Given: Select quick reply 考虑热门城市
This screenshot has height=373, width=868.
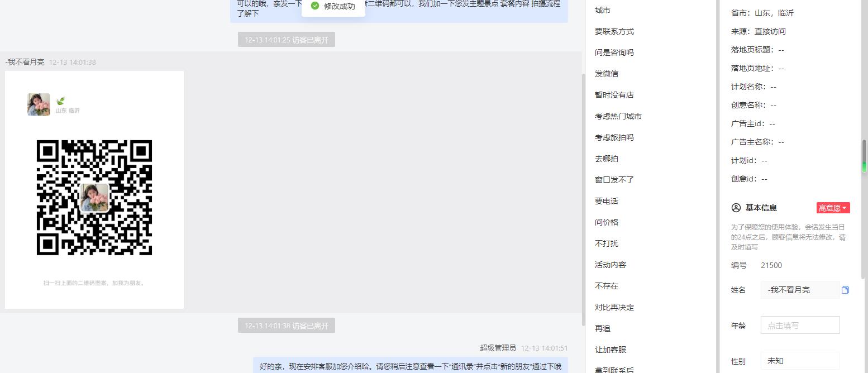Looking at the screenshot, I should pos(618,116).
